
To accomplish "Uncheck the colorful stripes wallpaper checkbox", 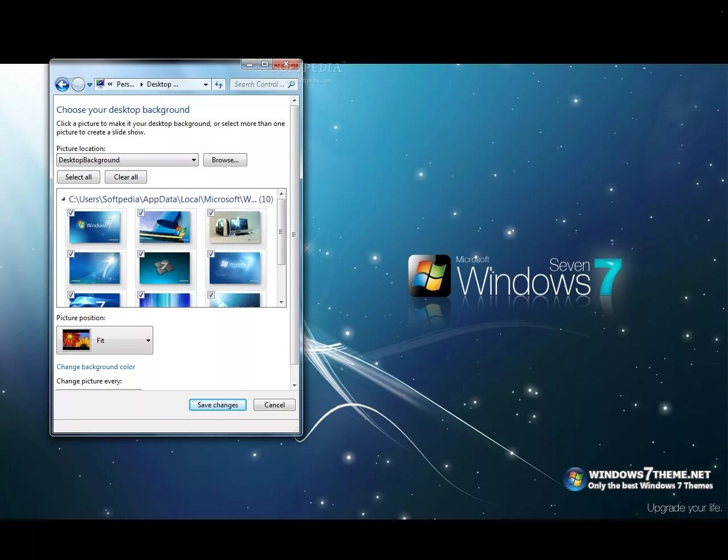I will 141,212.
